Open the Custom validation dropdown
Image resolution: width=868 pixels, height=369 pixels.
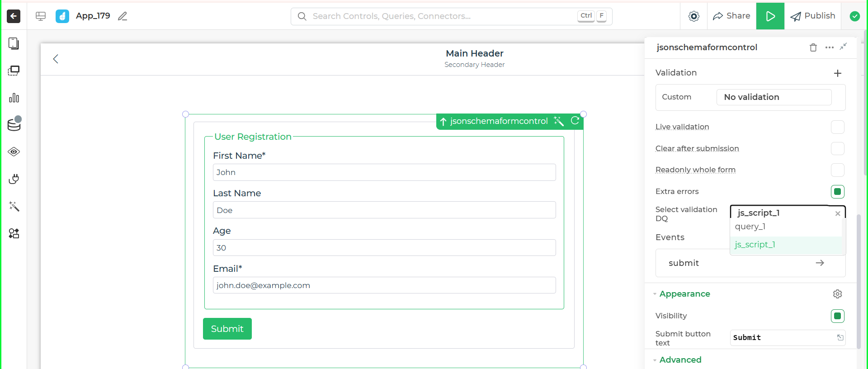point(774,97)
